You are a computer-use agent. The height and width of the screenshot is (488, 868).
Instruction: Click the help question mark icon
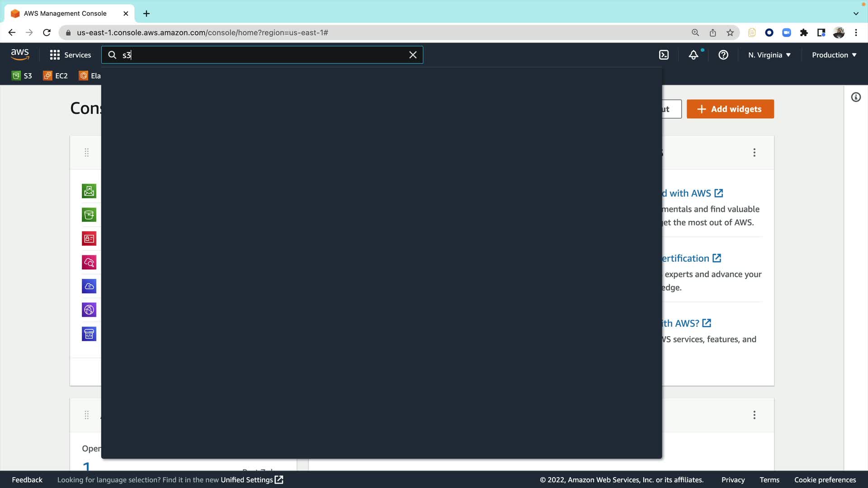pos(723,55)
